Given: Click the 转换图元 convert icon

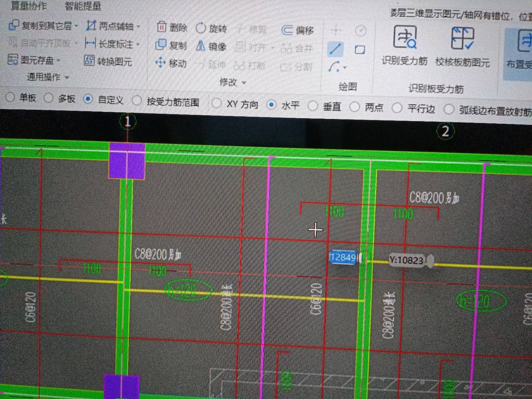Looking at the screenshot, I should tap(89, 60).
